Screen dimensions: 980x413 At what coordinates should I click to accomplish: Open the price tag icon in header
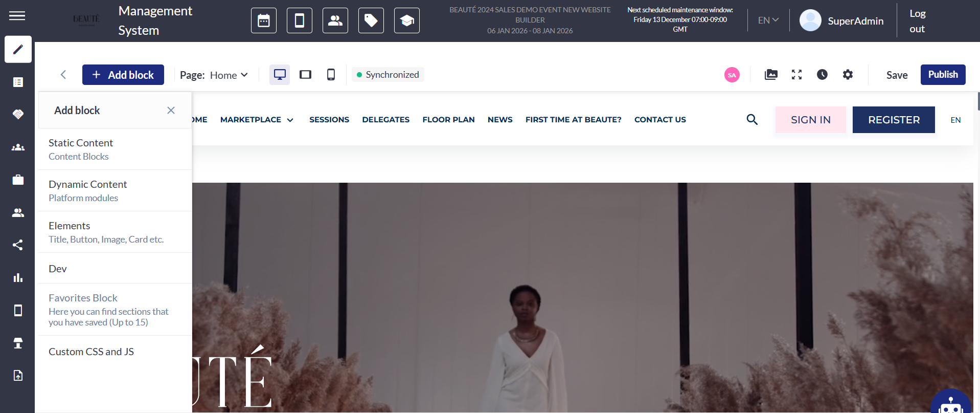pos(371,20)
